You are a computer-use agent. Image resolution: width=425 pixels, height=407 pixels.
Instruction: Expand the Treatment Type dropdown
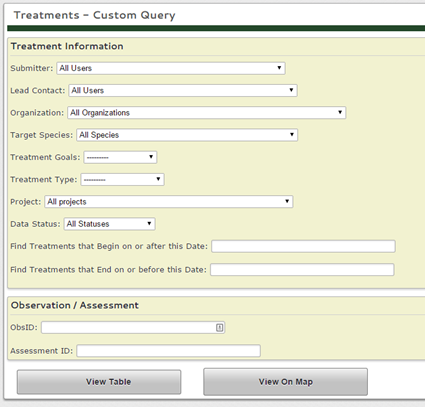point(122,179)
